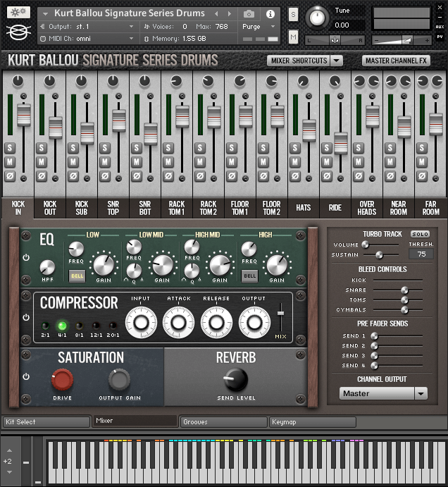This screenshot has height=487, width=448.
Task: Click the MASTER CHANNEL FX button
Action: [396, 61]
